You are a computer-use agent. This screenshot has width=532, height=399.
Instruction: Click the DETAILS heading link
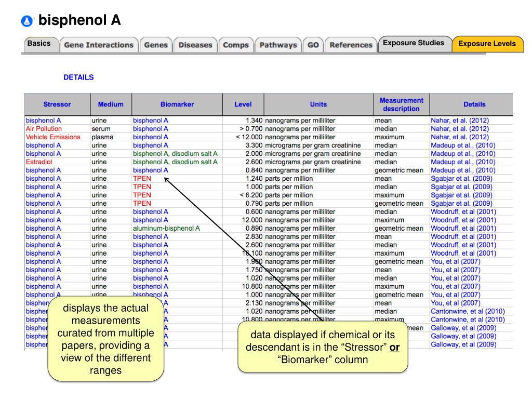[x=79, y=77]
